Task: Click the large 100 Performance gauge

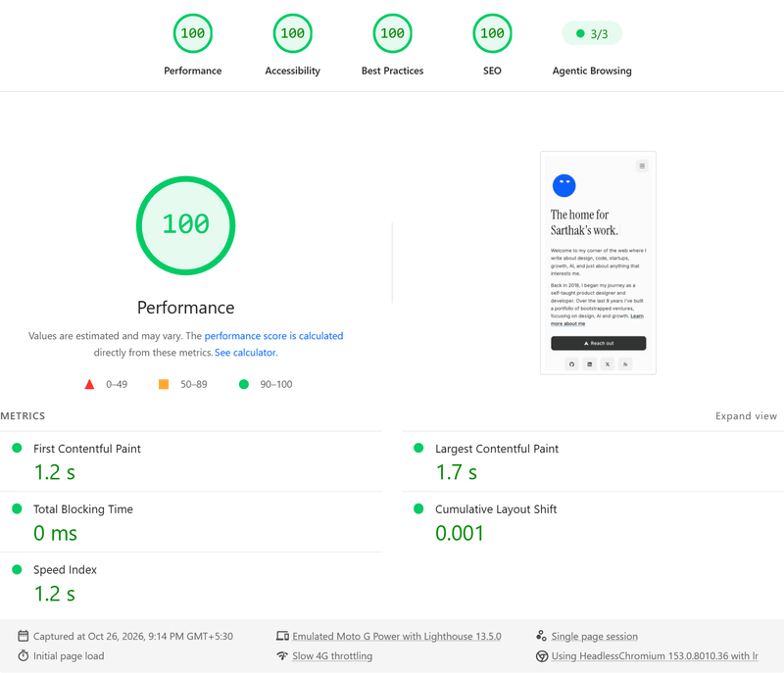Action: click(x=185, y=225)
